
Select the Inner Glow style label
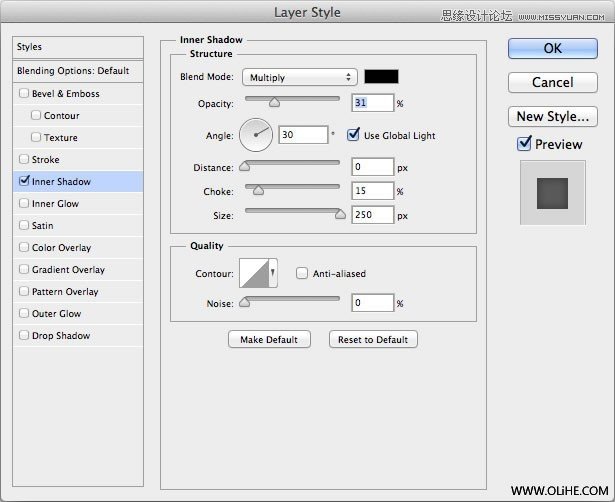[x=55, y=204]
